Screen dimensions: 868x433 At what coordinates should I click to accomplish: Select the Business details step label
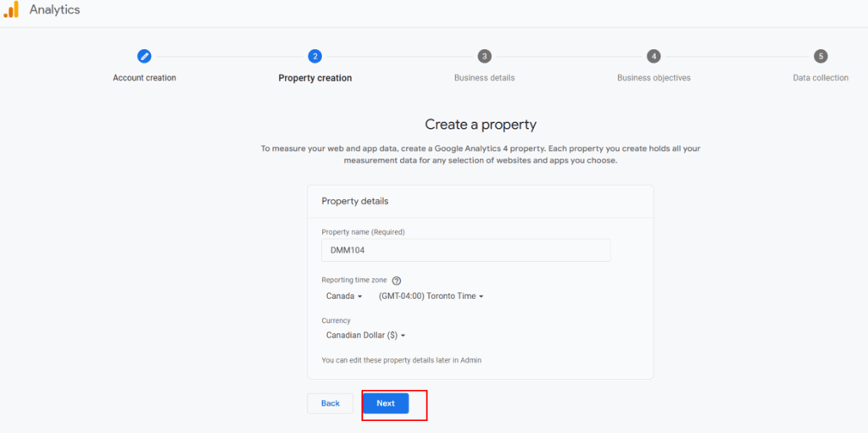pos(484,78)
